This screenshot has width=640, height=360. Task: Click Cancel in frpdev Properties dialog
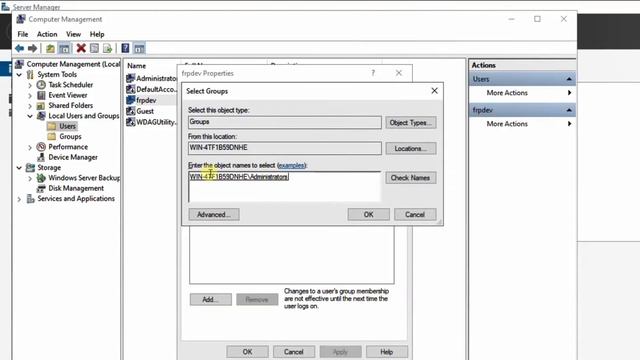pyautogui.click(x=293, y=351)
